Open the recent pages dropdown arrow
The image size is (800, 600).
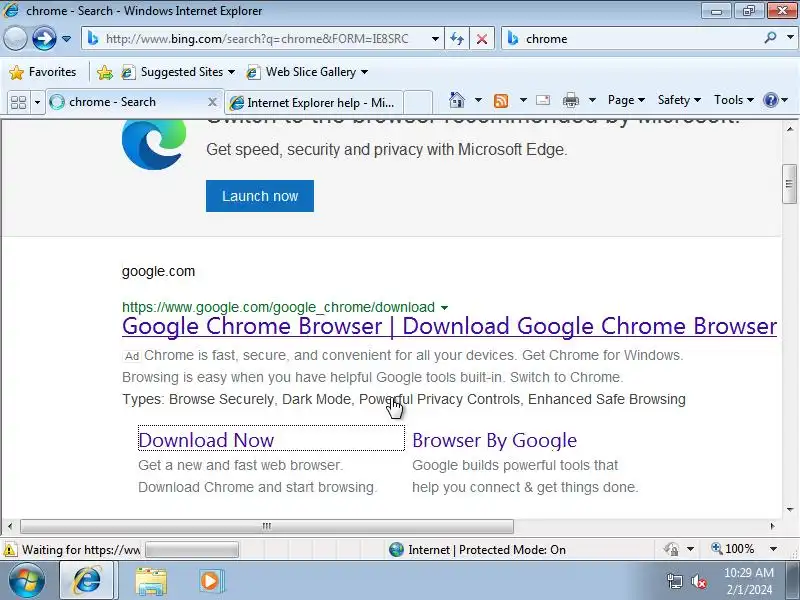pos(66,39)
